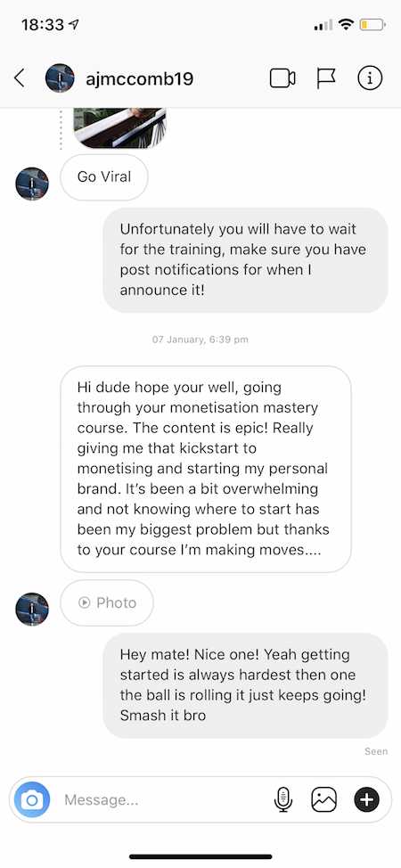Tap the avatar next to the Go Viral message
The height and width of the screenshot is (868, 401).
32,184
